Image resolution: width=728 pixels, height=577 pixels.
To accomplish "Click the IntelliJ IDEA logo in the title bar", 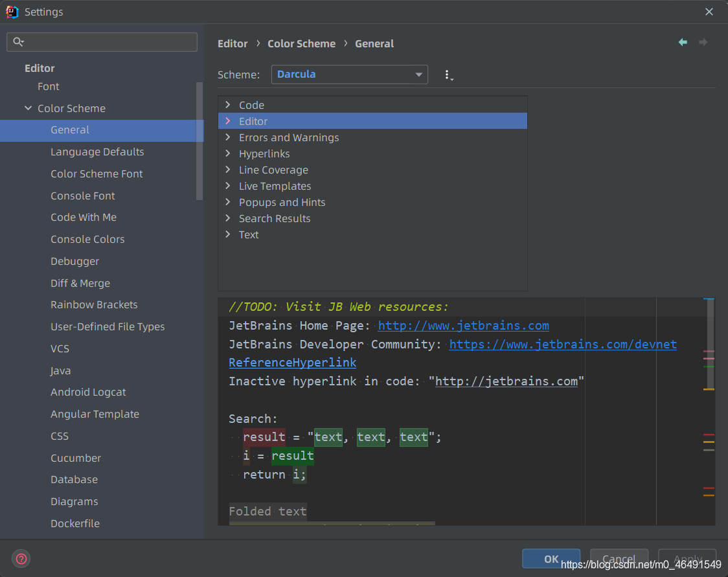I will coord(12,12).
